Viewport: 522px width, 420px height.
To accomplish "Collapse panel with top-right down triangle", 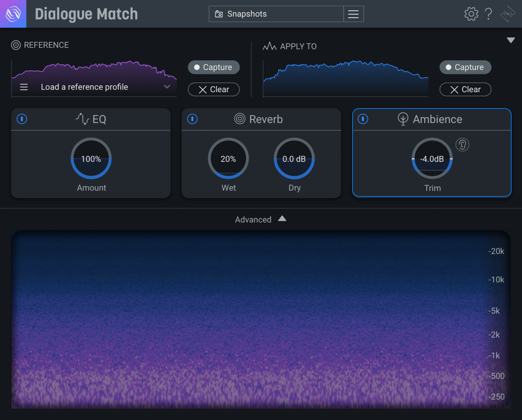I will [511, 40].
